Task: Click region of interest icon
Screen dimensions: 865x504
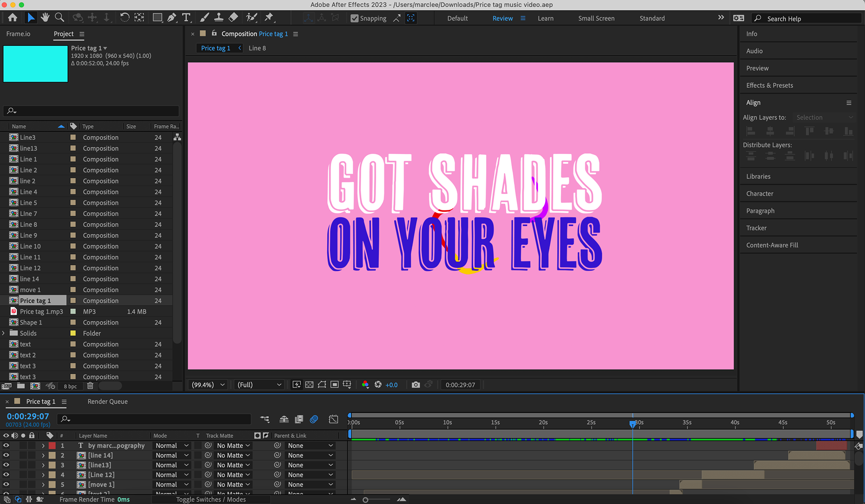Action: pyautogui.click(x=334, y=385)
